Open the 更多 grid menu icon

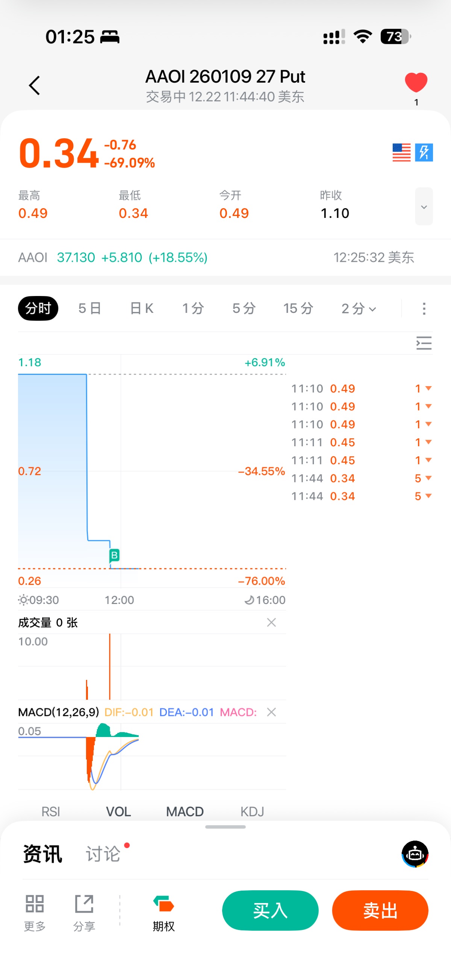point(35,911)
